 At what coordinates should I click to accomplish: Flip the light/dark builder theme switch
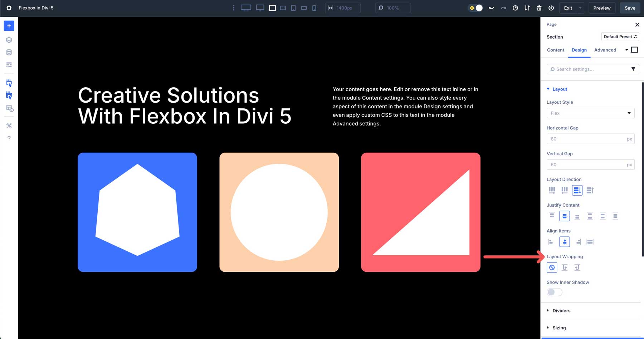[x=475, y=8]
